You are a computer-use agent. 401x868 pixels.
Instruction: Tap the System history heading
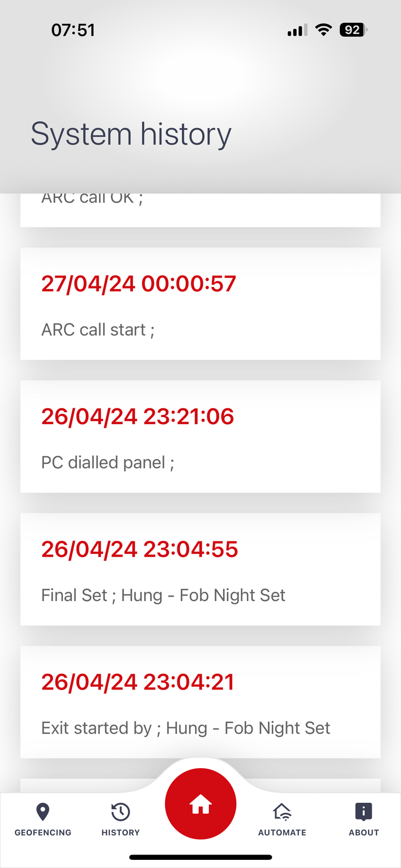pyautogui.click(x=131, y=134)
